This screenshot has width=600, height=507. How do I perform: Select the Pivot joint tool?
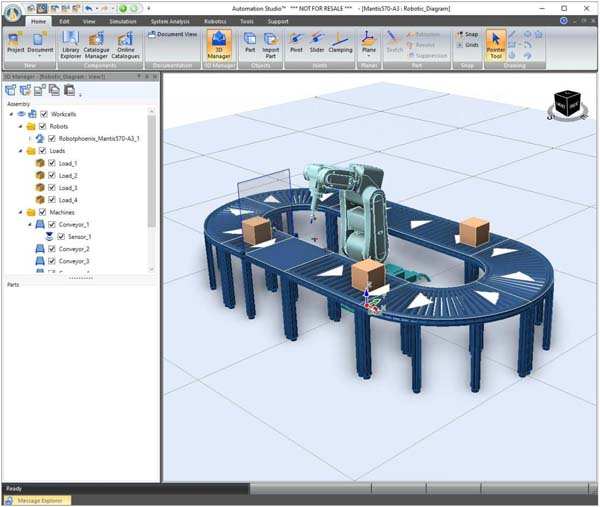tap(296, 42)
